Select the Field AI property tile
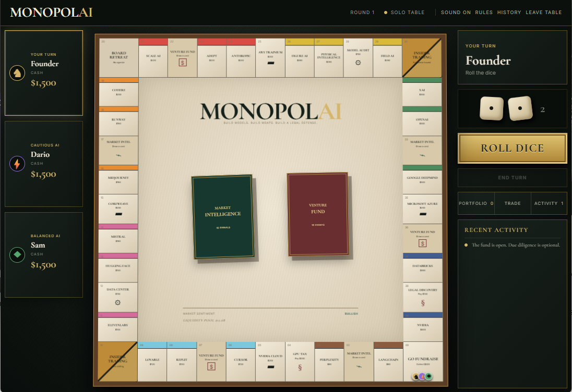The width and height of the screenshot is (572, 392). click(387, 57)
